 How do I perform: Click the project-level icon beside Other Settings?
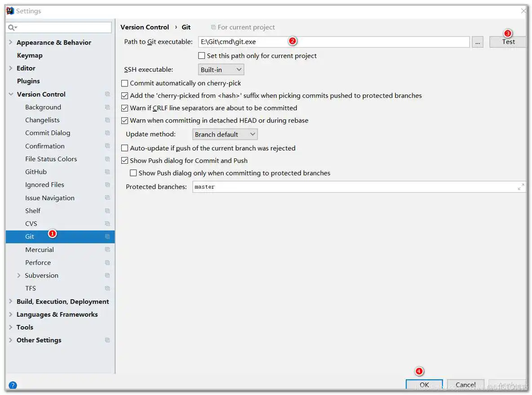tap(107, 340)
